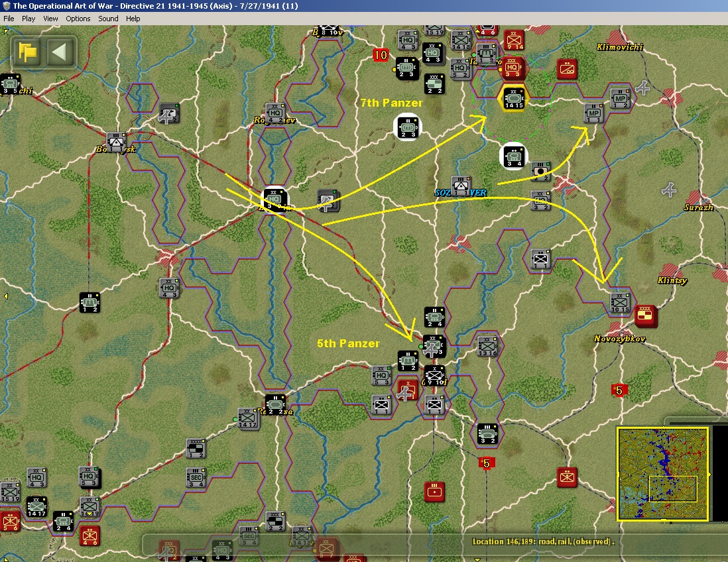
Task: Select the gray MP 1 2 unit
Action: tap(620, 98)
